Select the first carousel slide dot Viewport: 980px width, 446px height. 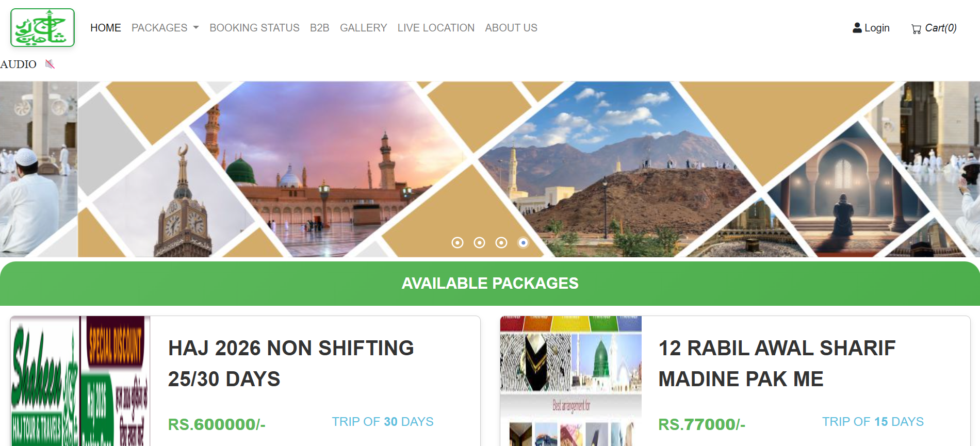(x=458, y=242)
